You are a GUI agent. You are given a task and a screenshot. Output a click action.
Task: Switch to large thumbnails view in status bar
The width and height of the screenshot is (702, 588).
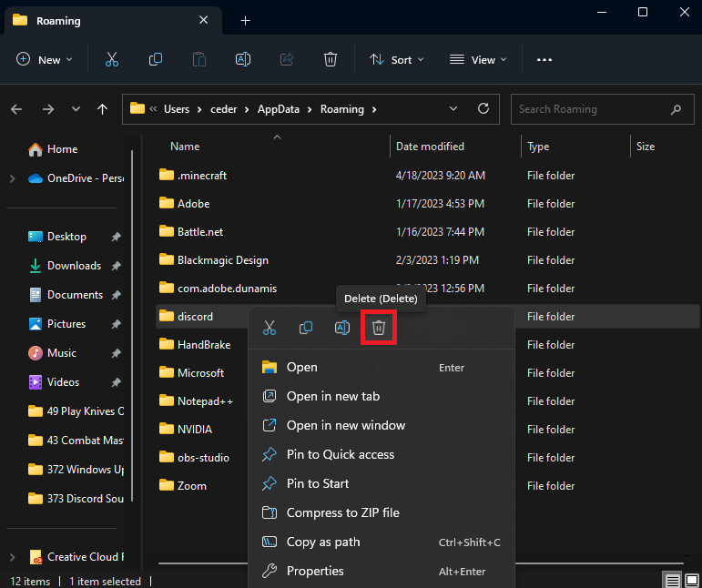pos(691,581)
